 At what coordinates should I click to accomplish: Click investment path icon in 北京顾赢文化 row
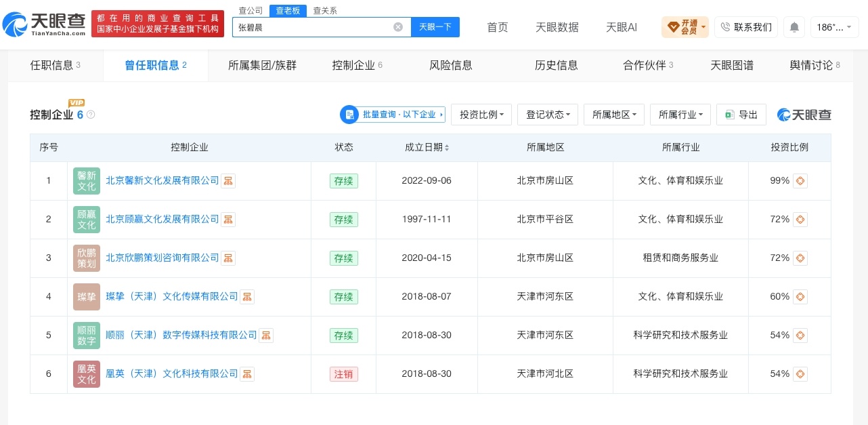(800, 220)
